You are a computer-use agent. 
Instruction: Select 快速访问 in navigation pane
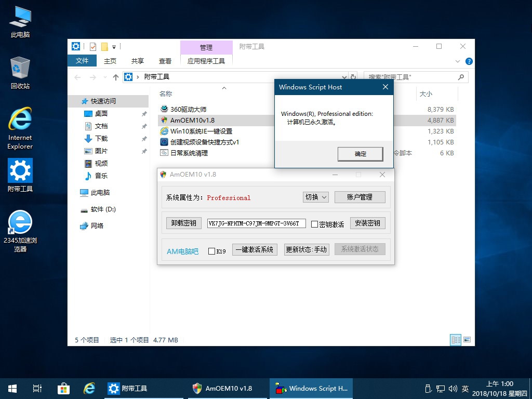[109, 101]
